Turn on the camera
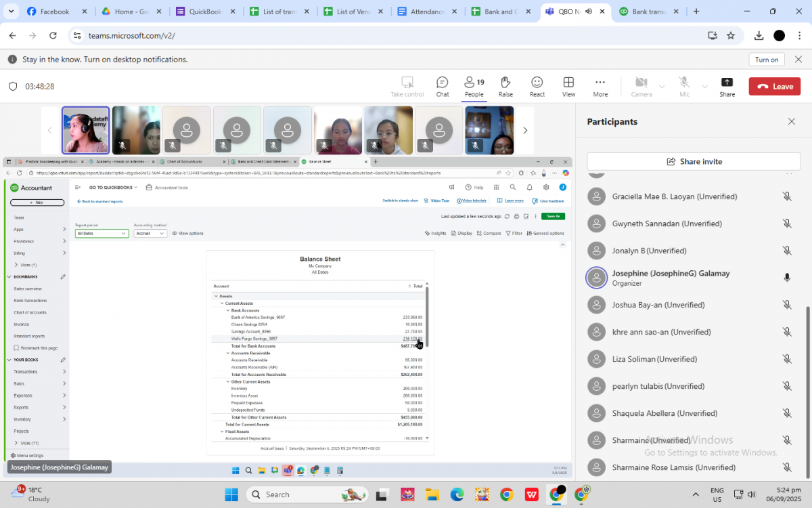Viewport: 812px width, 508px height. 641,87
